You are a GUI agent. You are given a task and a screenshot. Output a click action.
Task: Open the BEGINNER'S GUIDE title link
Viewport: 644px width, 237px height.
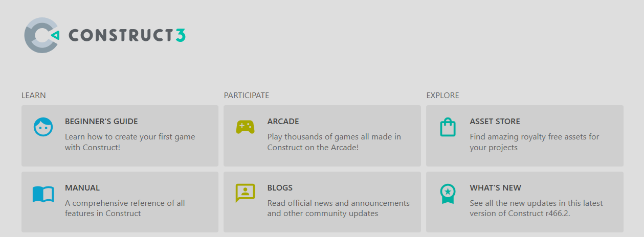(x=101, y=122)
